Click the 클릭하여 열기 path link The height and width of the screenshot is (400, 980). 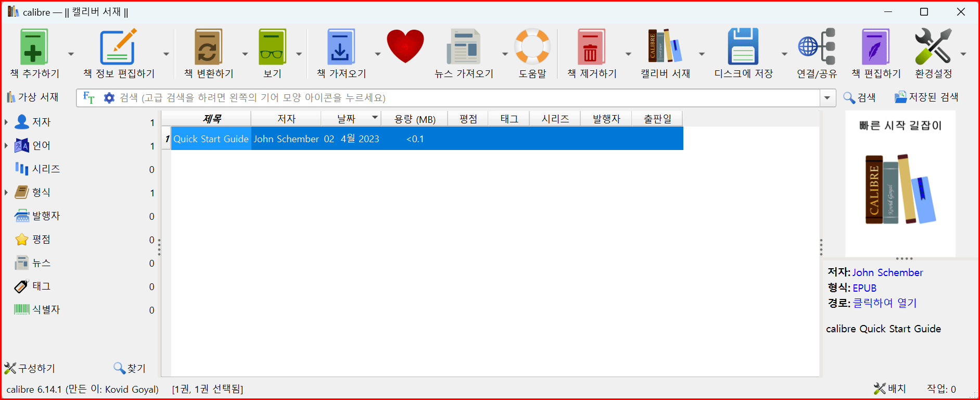pos(885,303)
